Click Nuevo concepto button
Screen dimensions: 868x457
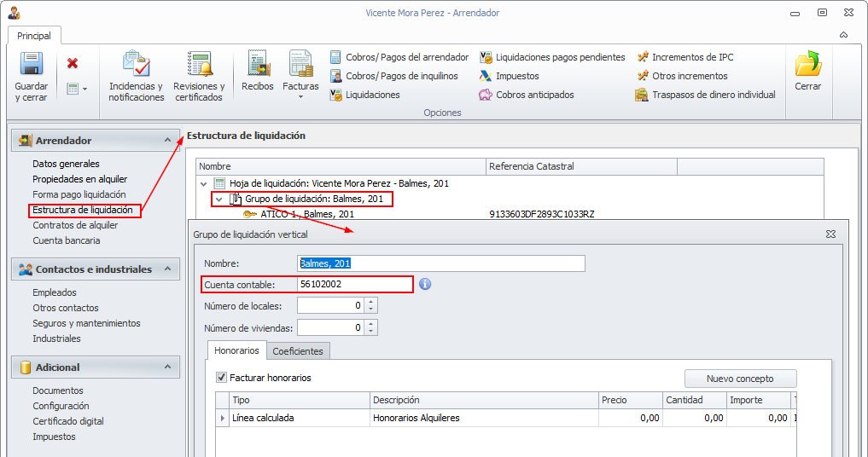coord(740,379)
